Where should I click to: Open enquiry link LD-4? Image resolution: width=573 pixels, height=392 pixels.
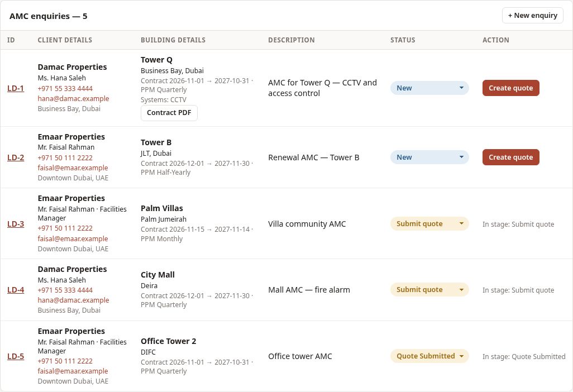point(16,290)
